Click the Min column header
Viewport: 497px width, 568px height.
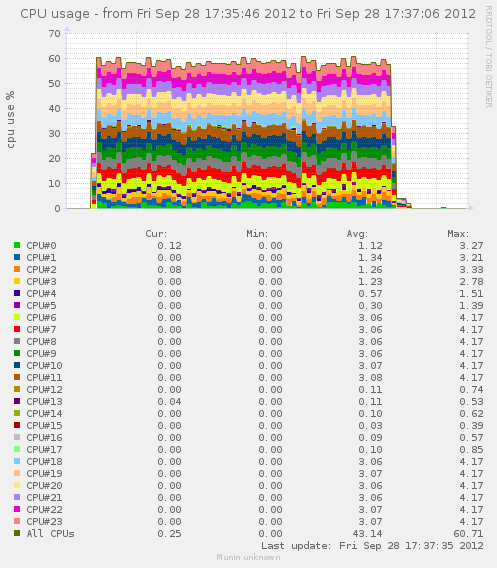point(257,234)
